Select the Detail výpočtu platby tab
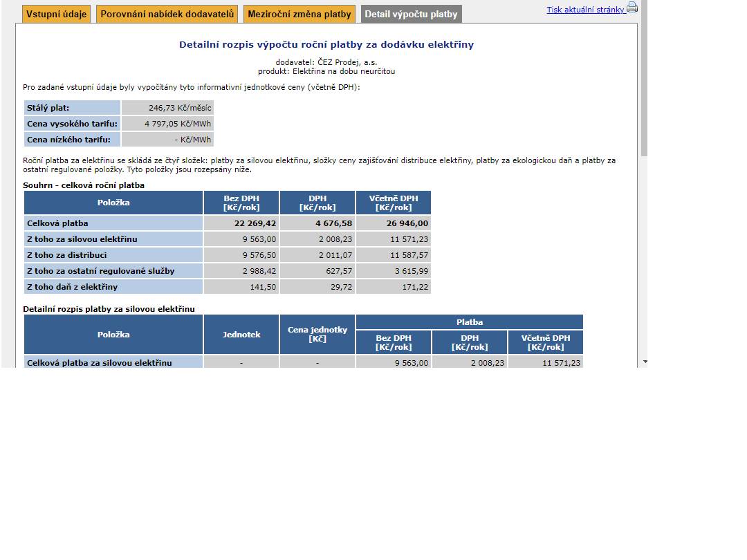 coord(411,15)
